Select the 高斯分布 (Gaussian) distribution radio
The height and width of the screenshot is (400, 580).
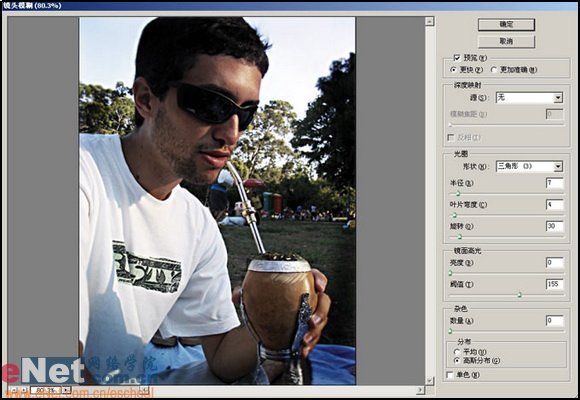[x=457, y=360]
